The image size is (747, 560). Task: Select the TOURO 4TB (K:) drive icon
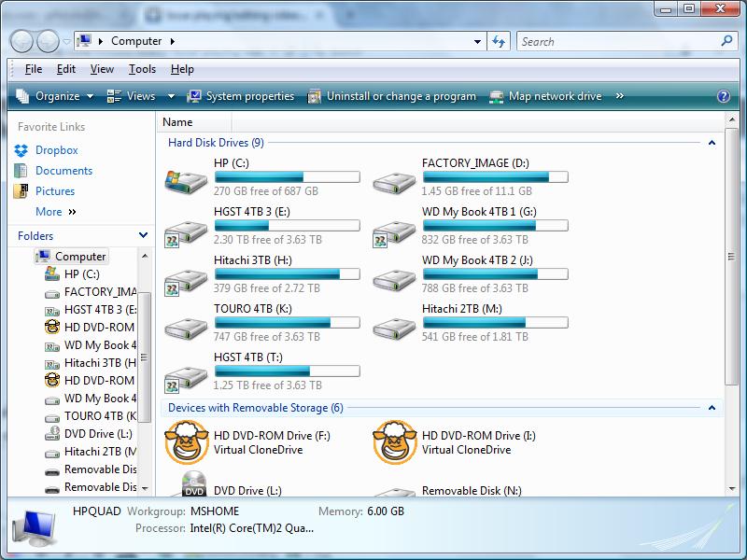click(186, 329)
